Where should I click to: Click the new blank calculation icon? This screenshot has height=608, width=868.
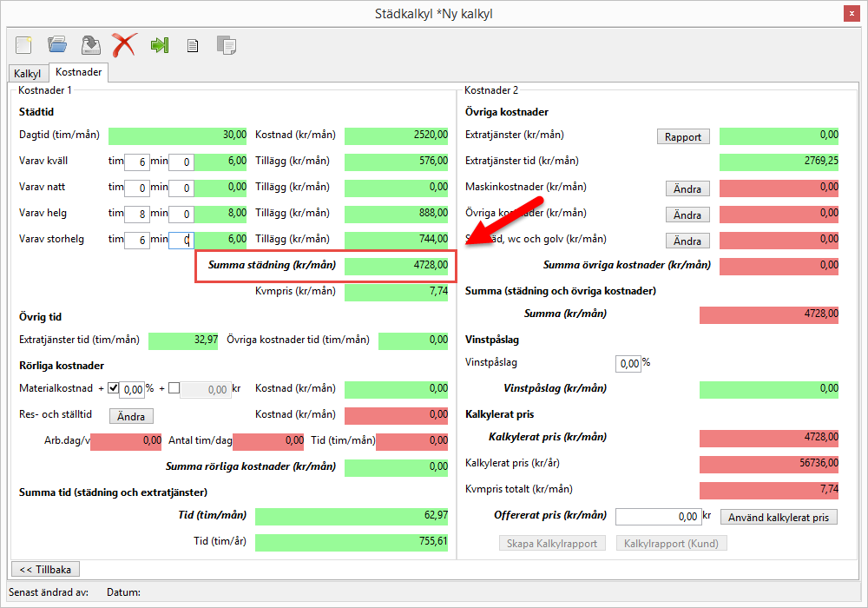click(x=23, y=45)
